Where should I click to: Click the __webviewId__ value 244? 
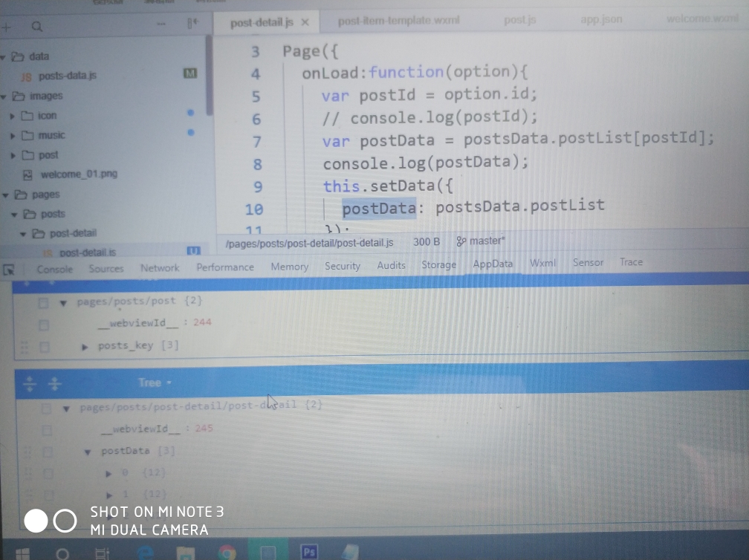coord(202,322)
